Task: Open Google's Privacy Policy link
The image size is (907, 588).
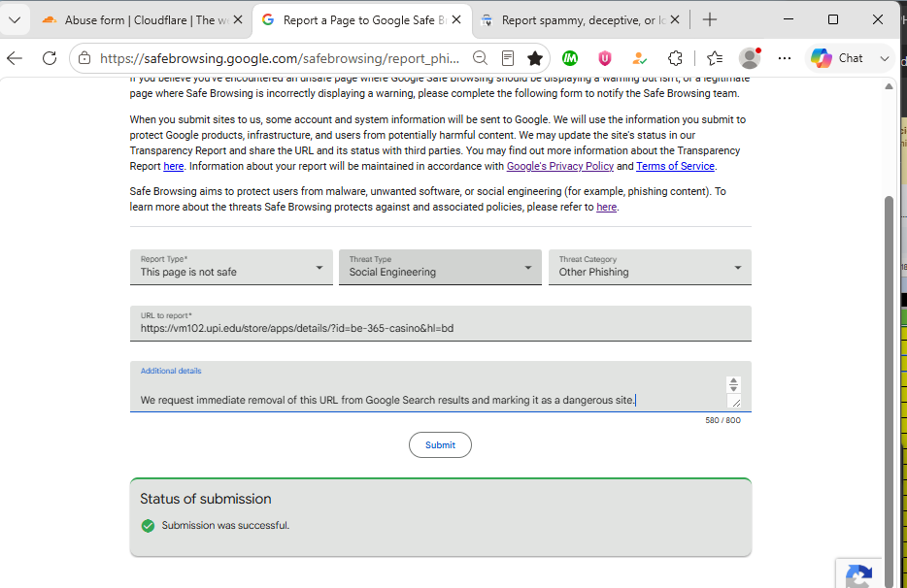Action: coord(560,167)
